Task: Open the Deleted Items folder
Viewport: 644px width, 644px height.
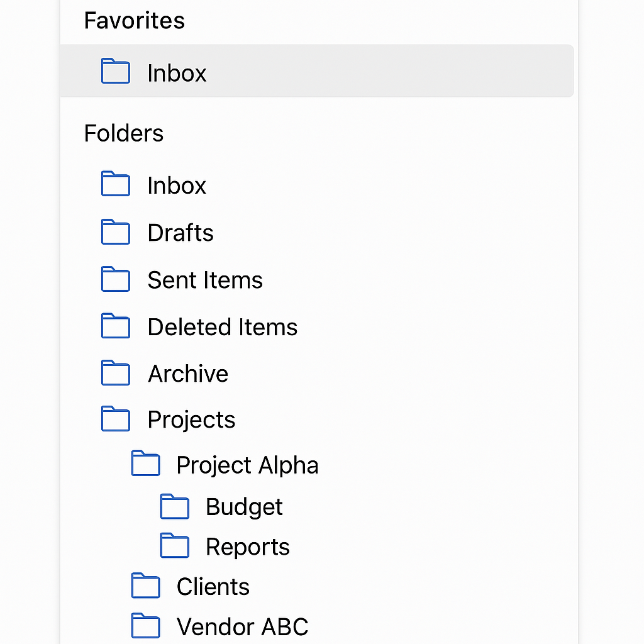Action: 222,327
